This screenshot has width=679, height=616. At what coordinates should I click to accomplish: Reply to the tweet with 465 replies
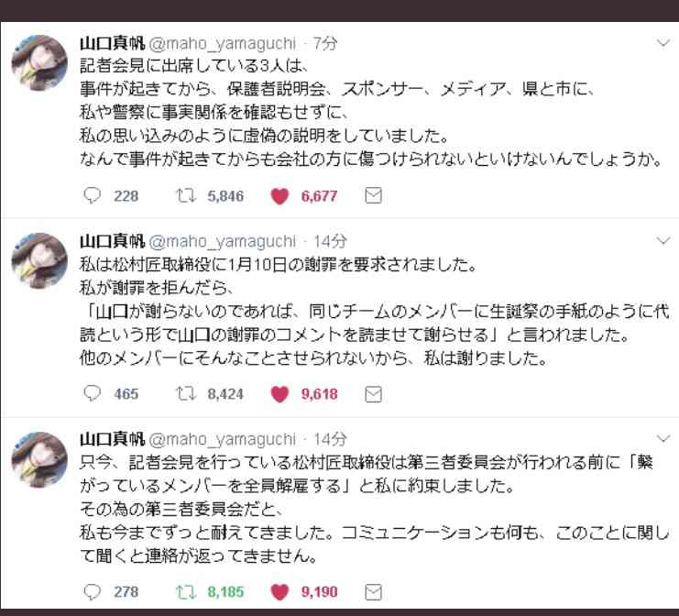point(92,393)
